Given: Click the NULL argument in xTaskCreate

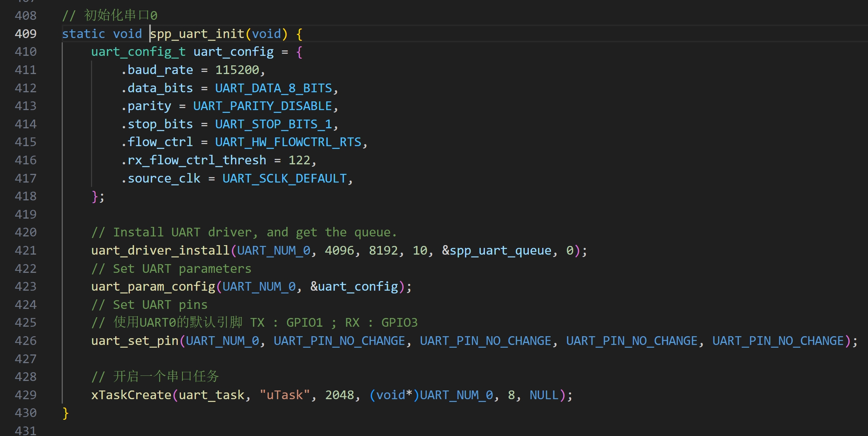Looking at the screenshot, I should pos(544,395).
